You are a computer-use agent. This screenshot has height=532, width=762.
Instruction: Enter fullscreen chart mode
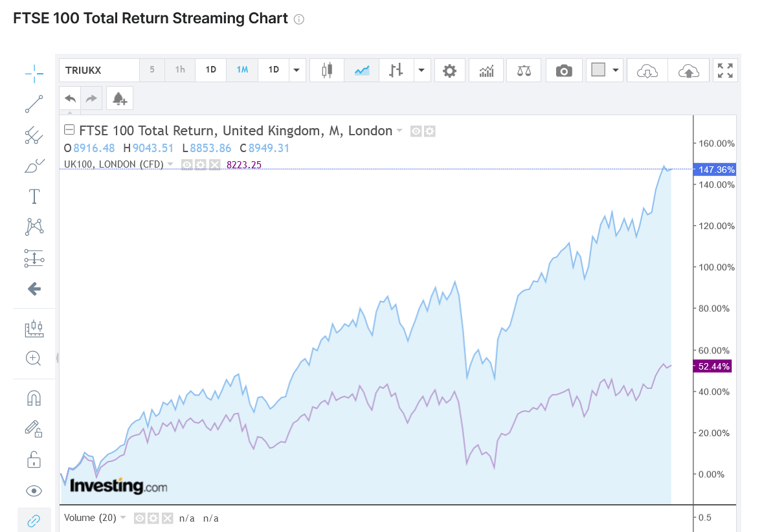click(725, 71)
